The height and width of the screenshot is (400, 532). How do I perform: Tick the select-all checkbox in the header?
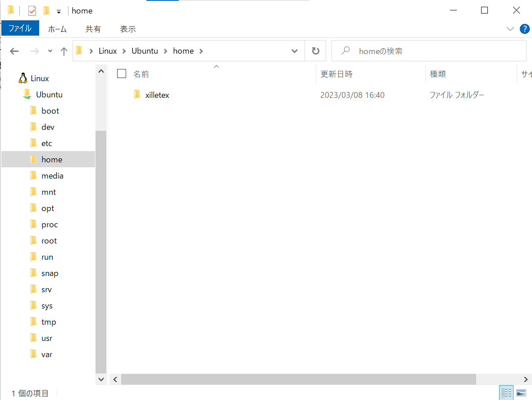pyautogui.click(x=122, y=74)
